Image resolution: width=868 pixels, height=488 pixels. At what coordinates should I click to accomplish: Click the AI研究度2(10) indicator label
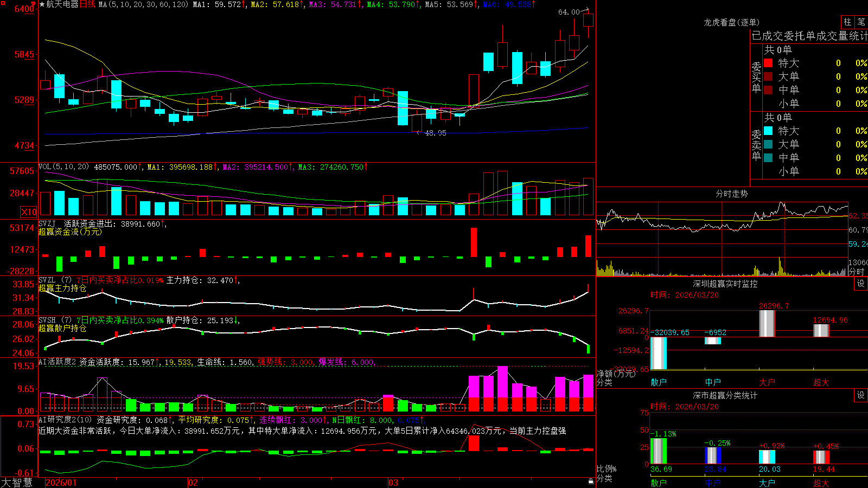pos(65,420)
